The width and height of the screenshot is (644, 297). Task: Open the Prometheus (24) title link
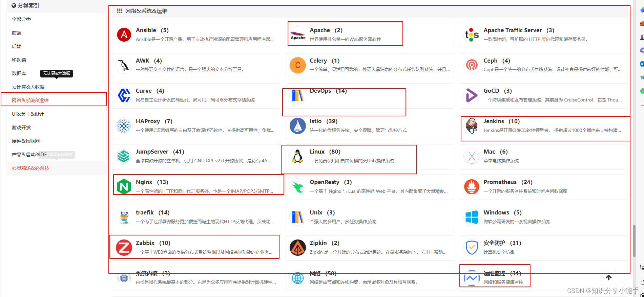[508, 182]
